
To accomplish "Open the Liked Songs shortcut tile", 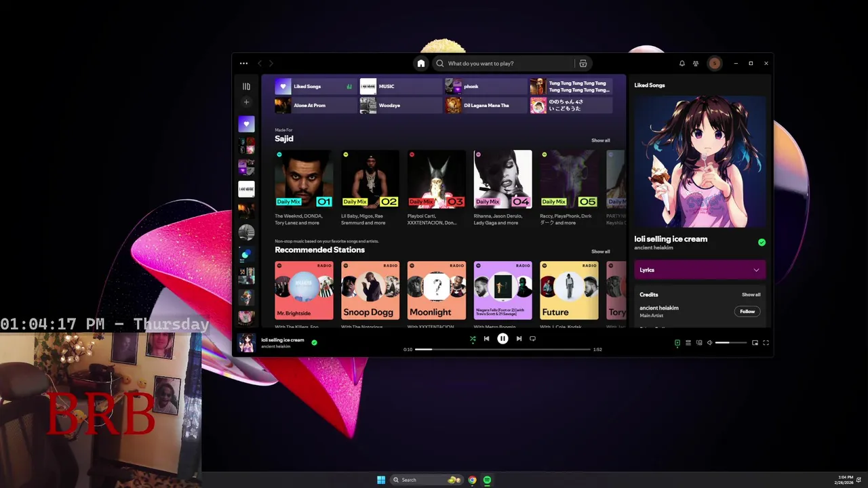I will click(315, 87).
